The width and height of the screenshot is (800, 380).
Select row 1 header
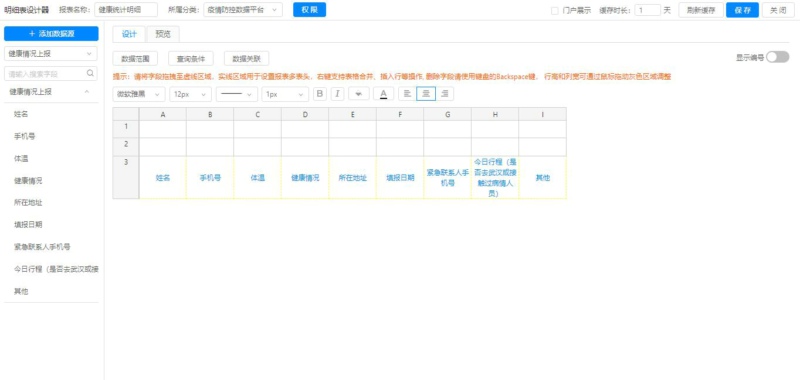coord(126,129)
